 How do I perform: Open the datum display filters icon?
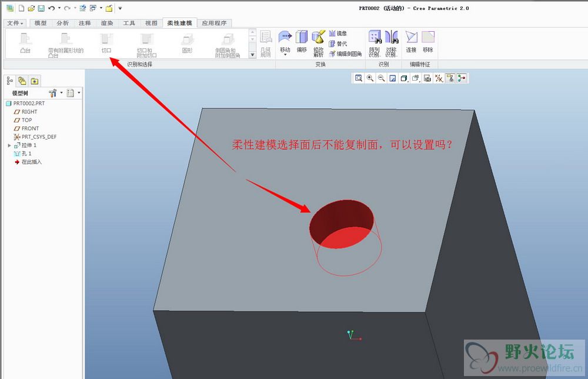(x=439, y=78)
